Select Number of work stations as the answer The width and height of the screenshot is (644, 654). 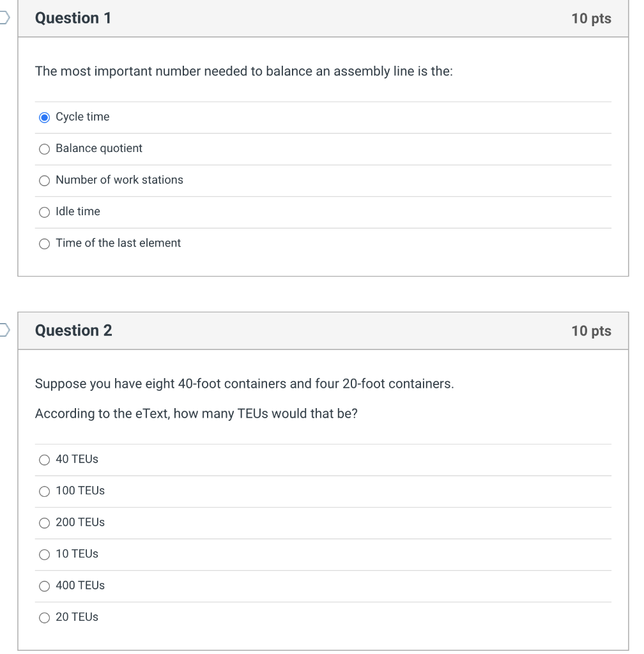click(44, 180)
